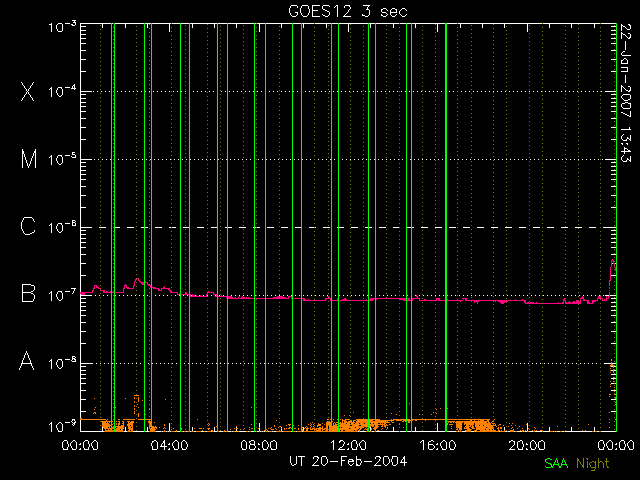Click the 16:00 time axis label
Screen dimensions: 640x480
438,445
